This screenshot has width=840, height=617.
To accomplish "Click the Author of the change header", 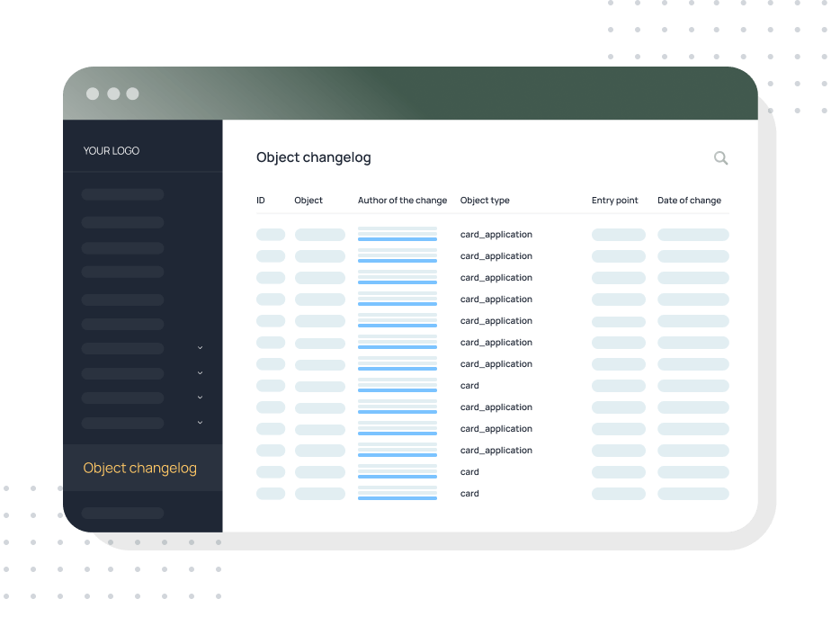I will point(402,201).
